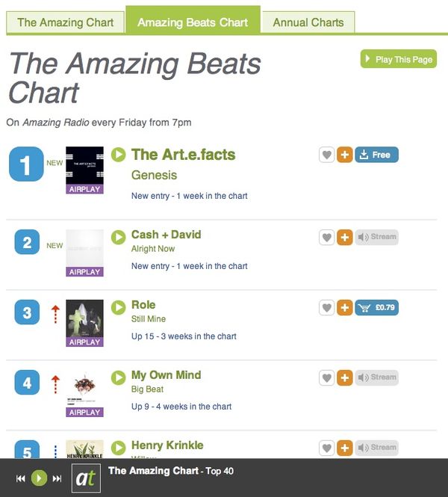Open Role album artwork thumbnail
Viewport: 448px width, 497px height.
pos(84,323)
